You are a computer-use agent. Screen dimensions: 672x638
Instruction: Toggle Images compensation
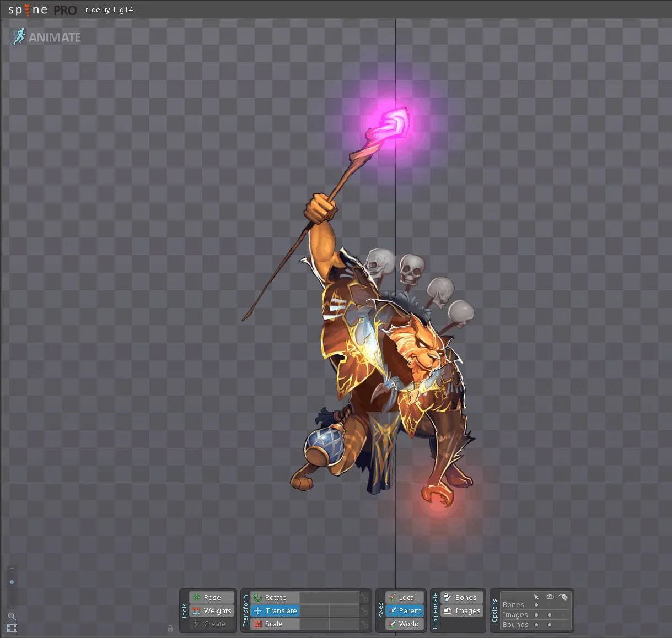[x=462, y=610]
